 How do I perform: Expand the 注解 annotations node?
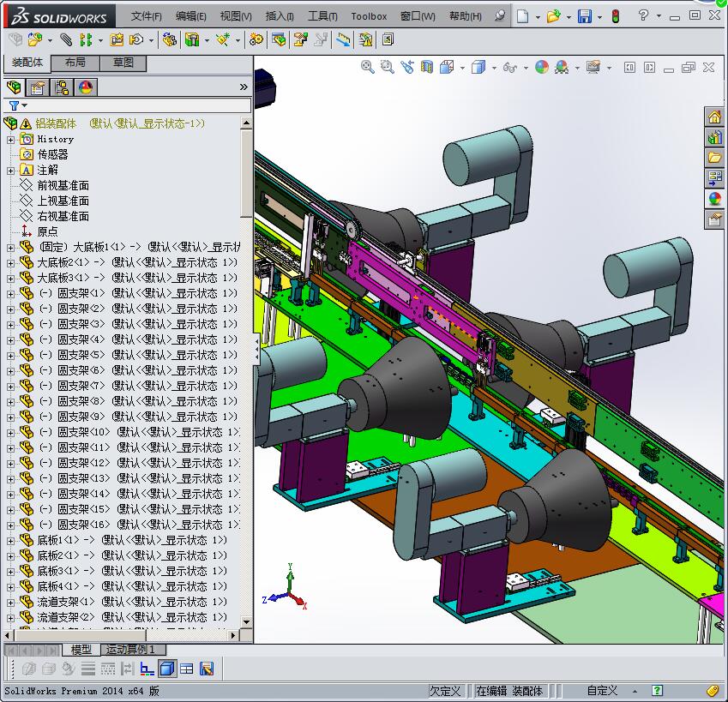pyautogui.click(x=10, y=170)
